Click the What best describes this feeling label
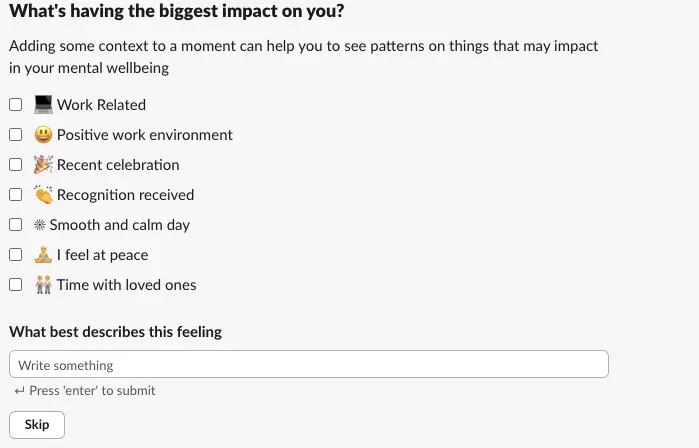Viewport: 699px width, 448px height. [115, 332]
